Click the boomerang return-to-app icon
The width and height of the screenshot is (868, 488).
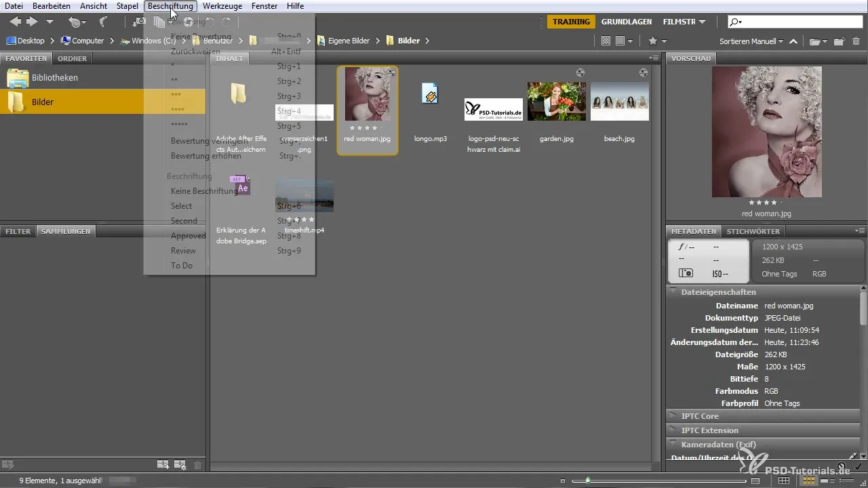(x=104, y=22)
